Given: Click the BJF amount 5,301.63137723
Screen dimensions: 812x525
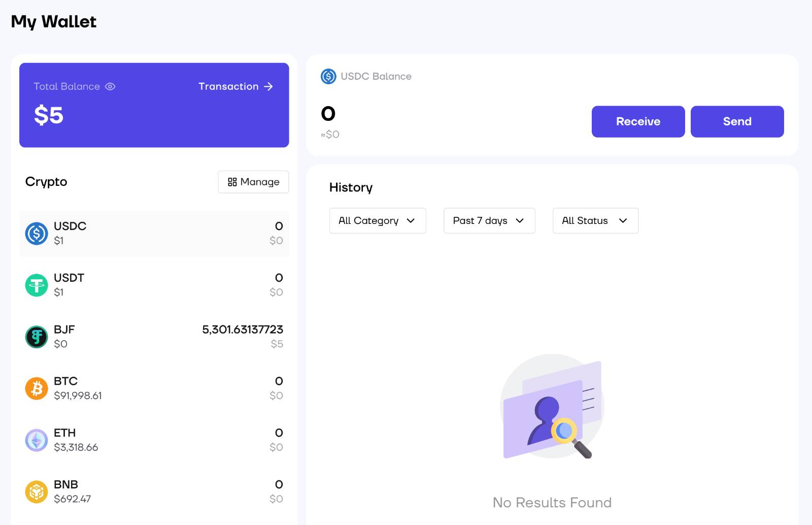Looking at the screenshot, I should [x=243, y=330].
